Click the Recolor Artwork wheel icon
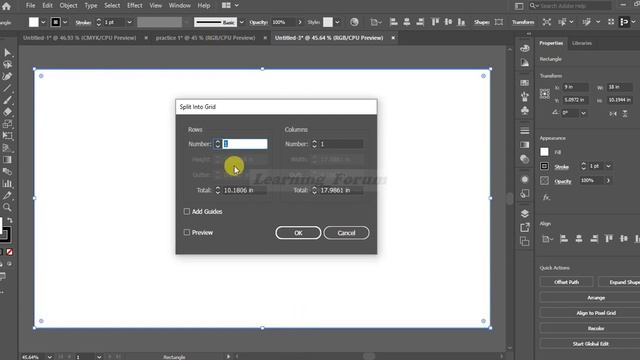Viewport: 640px width, 360px height. coord(354,22)
